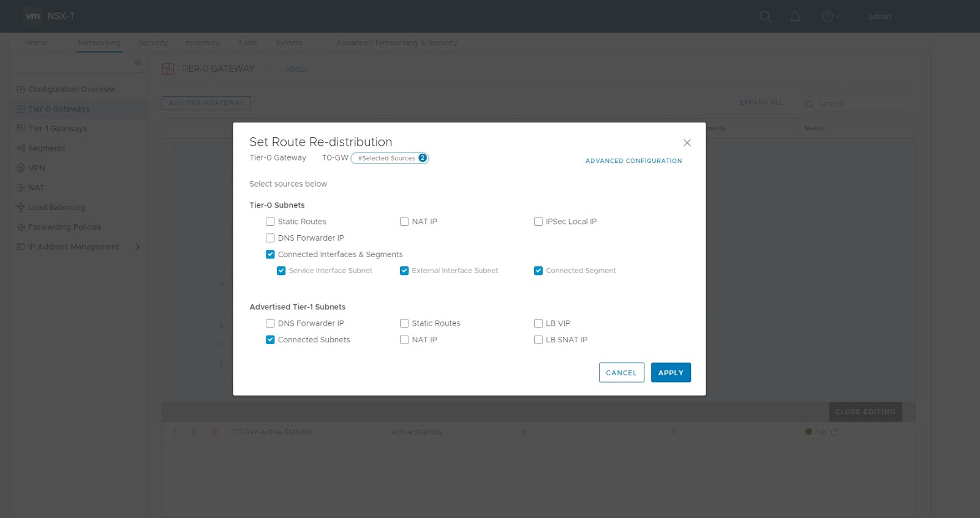The image size is (980, 518).
Task: Close the Set Route Re-distribution dialog
Action: [687, 143]
